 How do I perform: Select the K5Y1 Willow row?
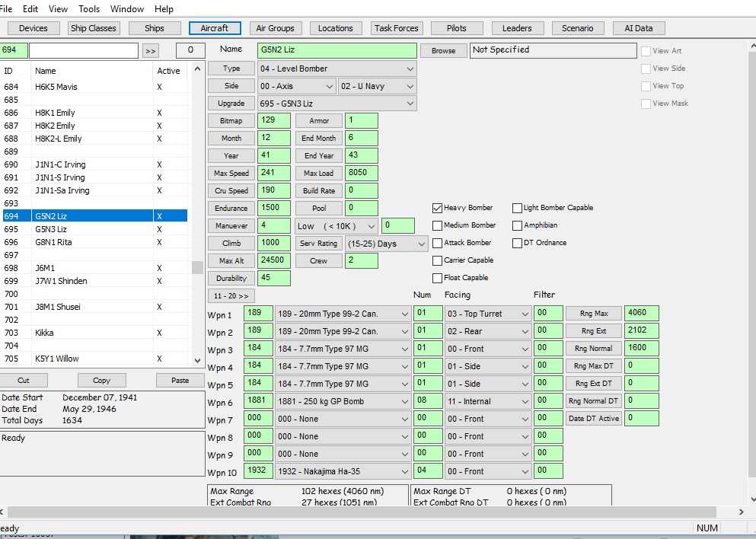coord(94,359)
